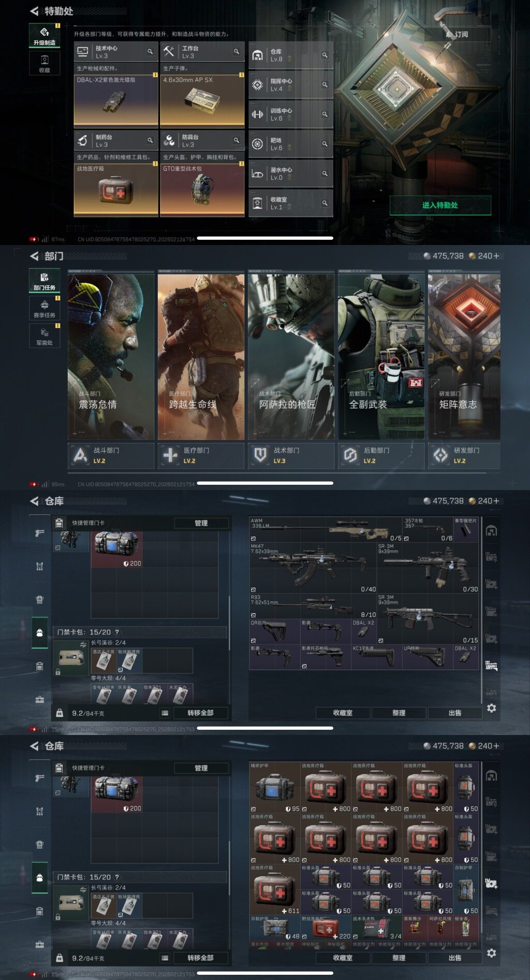Select the 潜水中心 Lv.0 facility

290,174
